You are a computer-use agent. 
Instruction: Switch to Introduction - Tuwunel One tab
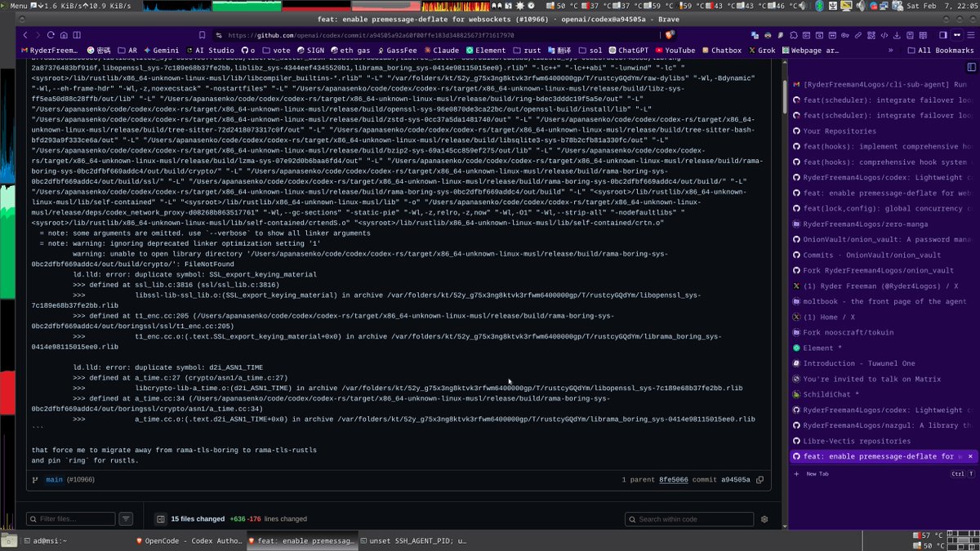click(883, 363)
